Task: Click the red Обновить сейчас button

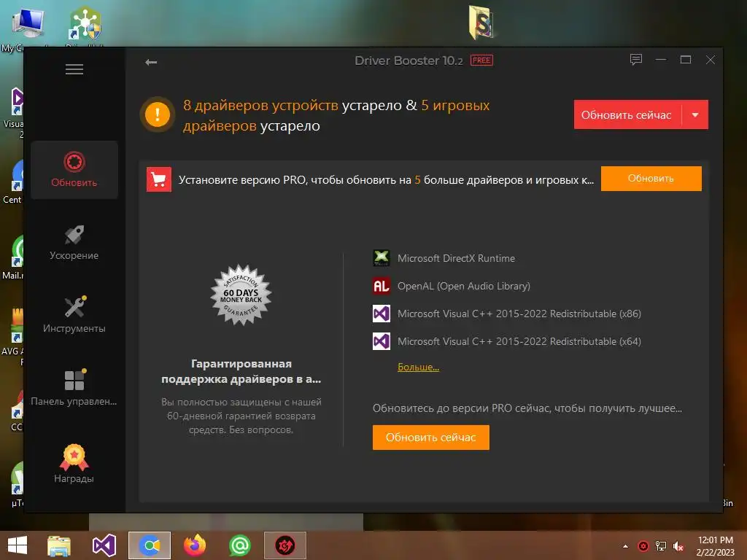Action: click(x=627, y=114)
